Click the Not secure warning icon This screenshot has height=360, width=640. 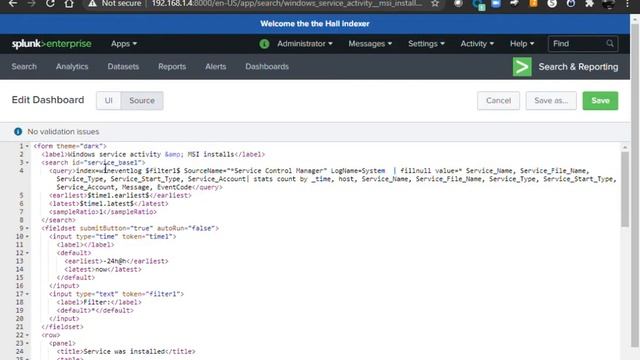point(92,4)
